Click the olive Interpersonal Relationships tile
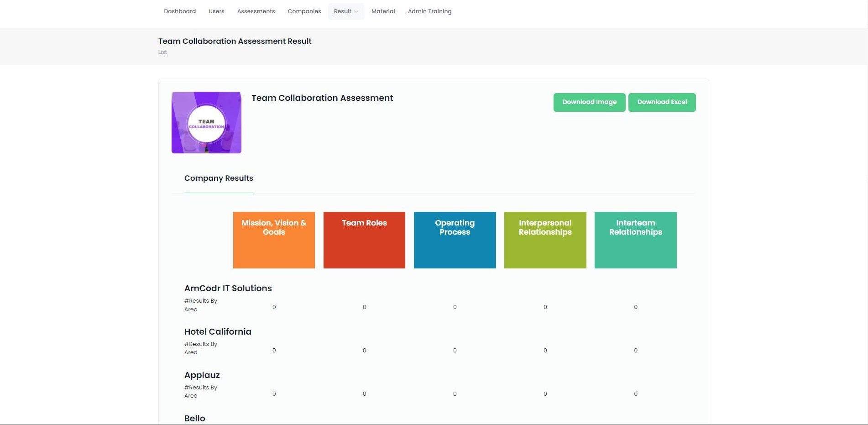 (545, 240)
